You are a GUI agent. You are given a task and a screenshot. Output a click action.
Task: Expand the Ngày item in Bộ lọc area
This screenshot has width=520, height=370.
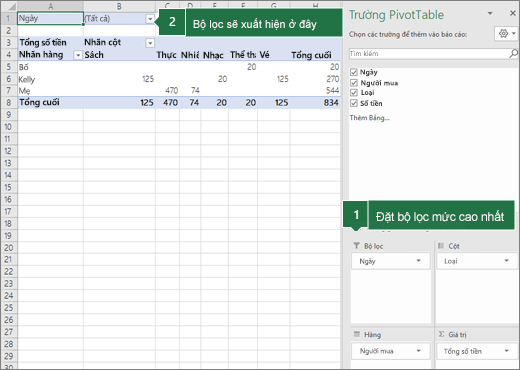(x=418, y=261)
